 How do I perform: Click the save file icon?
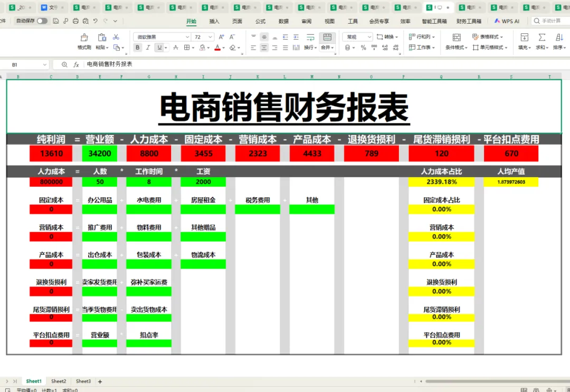[x=55, y=21]
